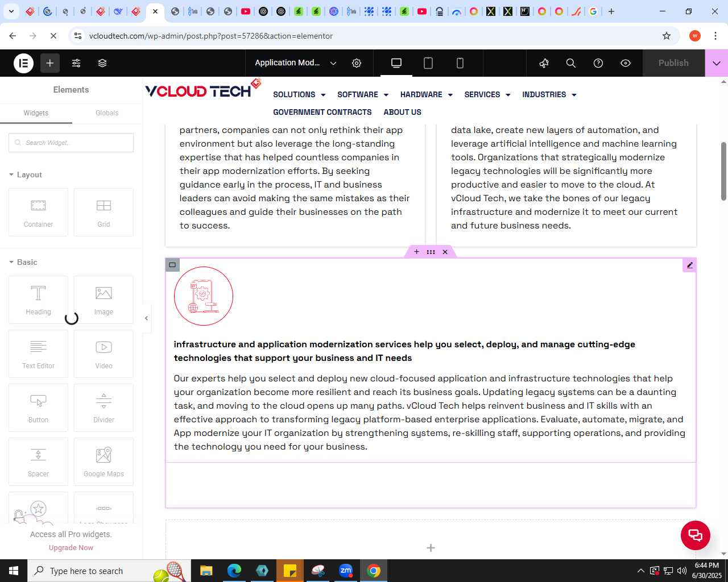
Task: Open the save options arrow next to Publish
Action: pos(717,63)
